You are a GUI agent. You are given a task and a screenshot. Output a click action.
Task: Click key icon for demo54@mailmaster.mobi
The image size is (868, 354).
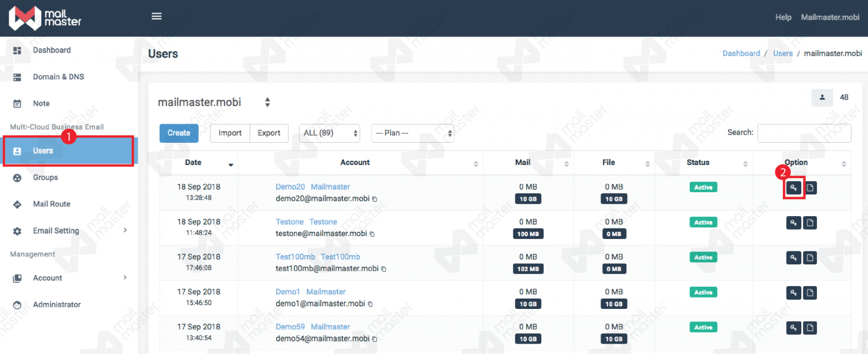[x=794, y=328]
